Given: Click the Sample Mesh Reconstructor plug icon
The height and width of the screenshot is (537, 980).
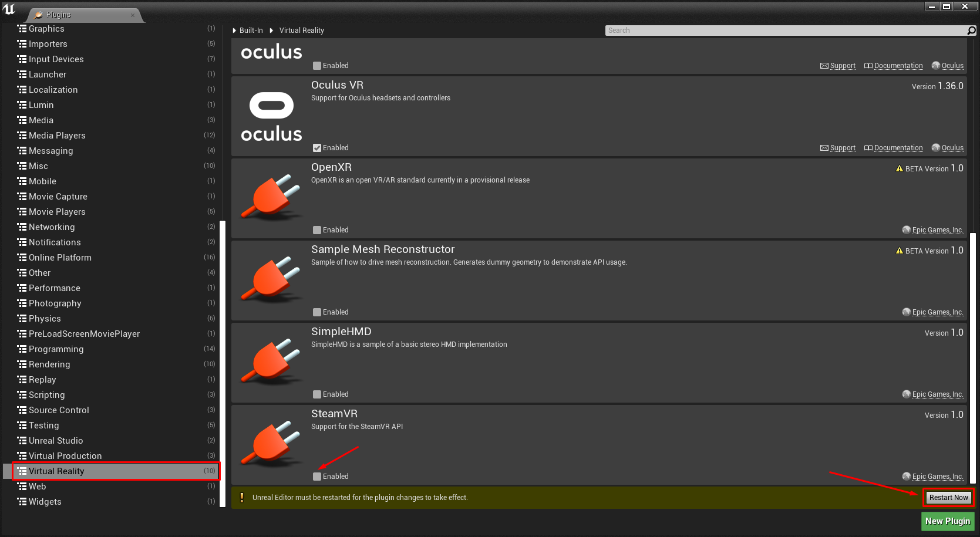Looking at the screenshot, I should coord(272,279).
